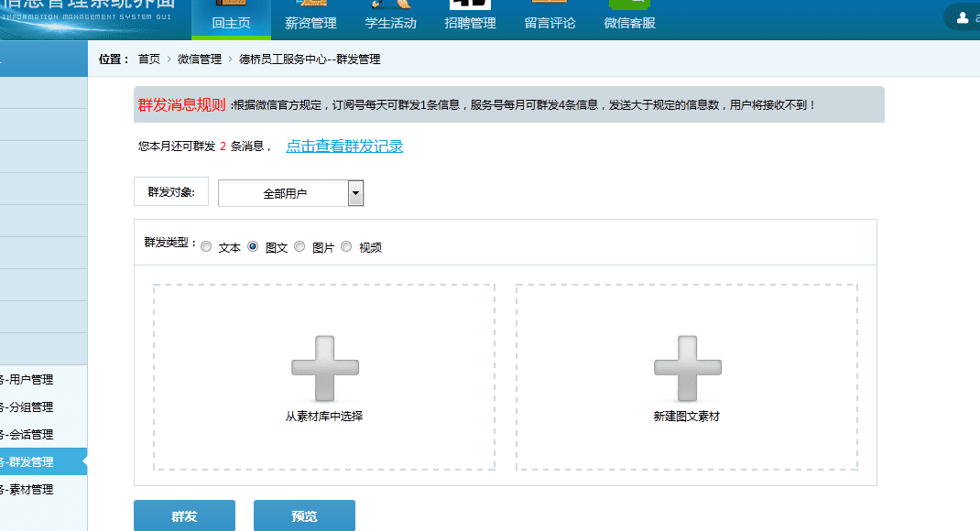Click the red 群发消息规则 heading
Screen dimensions: 980x531
point(182,105)
